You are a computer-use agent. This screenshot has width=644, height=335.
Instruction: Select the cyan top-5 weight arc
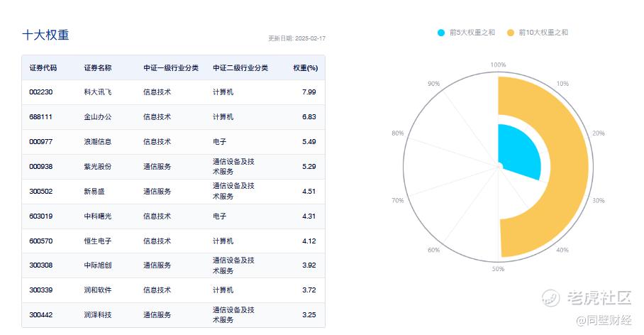coord(520,151)
